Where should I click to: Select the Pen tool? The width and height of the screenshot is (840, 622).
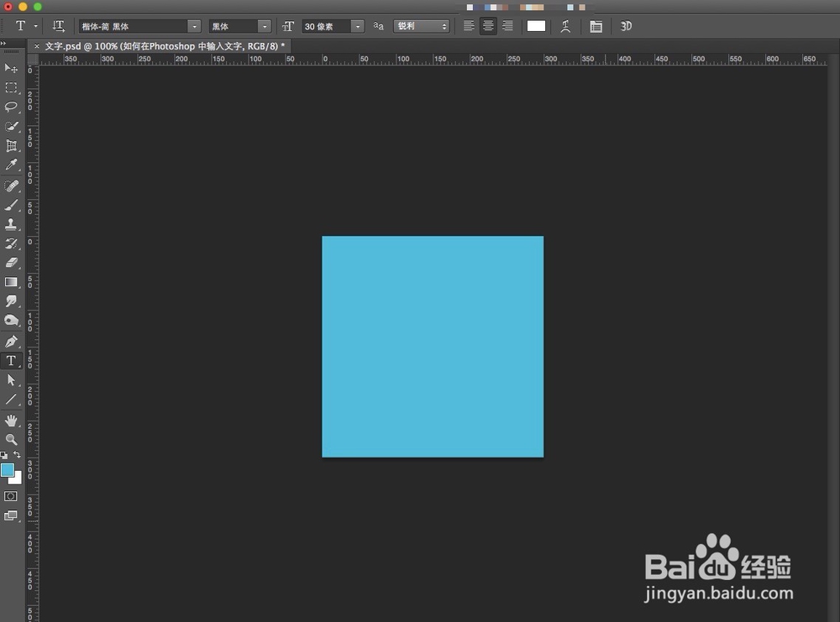point(11,341)
